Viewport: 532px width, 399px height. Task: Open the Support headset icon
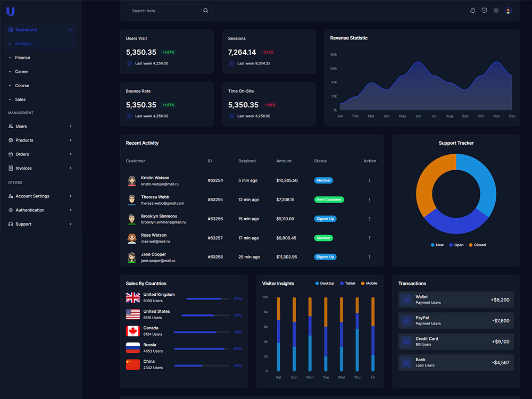12,224
